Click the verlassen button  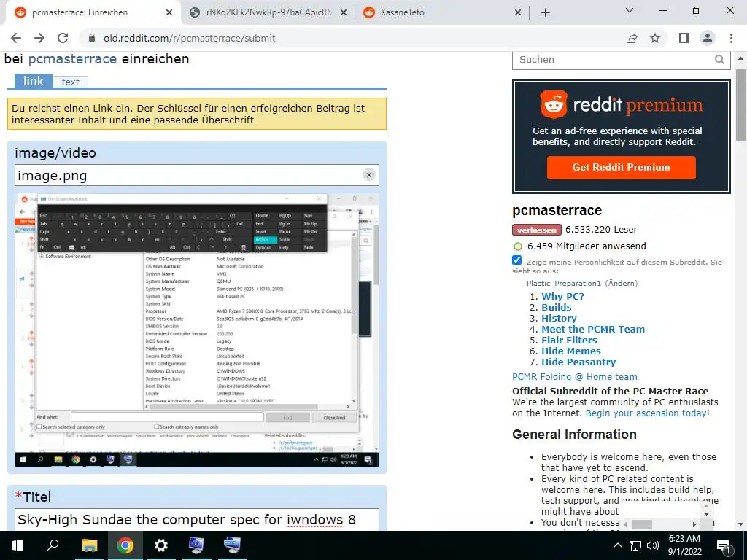pyautogui.click(x=537, y=230)
